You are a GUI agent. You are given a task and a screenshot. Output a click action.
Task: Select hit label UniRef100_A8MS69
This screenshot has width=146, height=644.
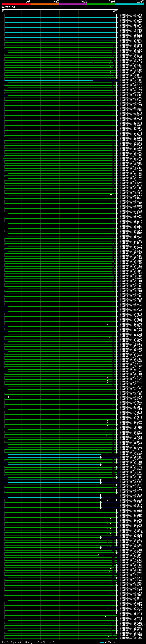[x=131, y=530]
